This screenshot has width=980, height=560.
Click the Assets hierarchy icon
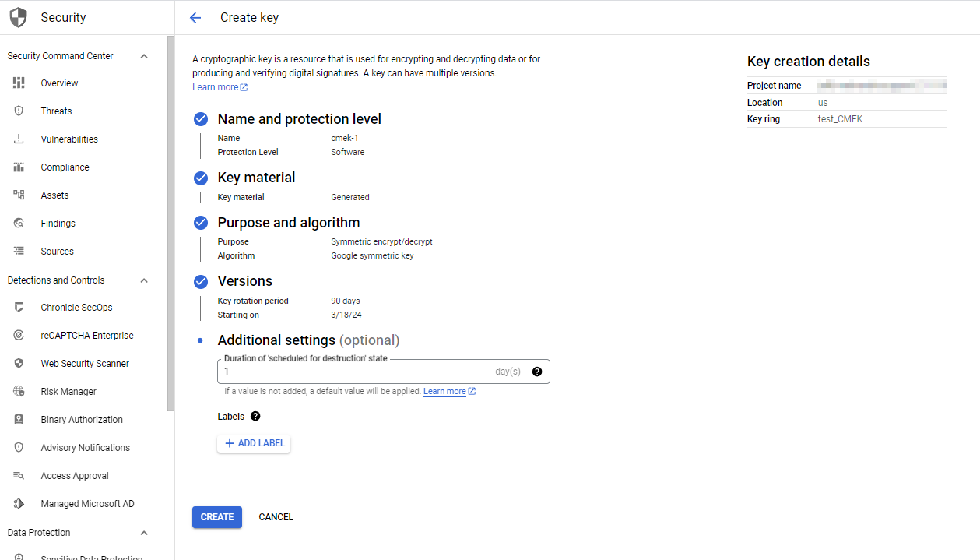click(19, 195)
